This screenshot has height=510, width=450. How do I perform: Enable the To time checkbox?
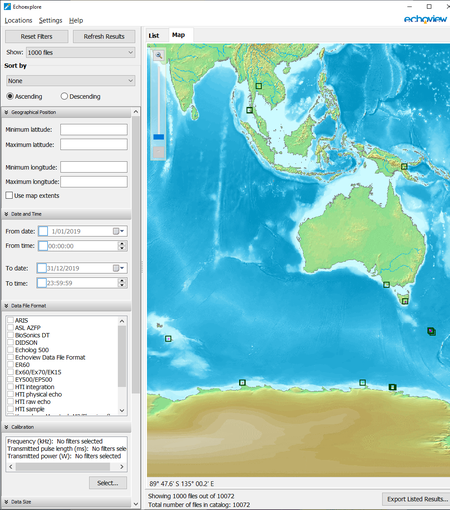pyautogui.click(x=42, y=283)
